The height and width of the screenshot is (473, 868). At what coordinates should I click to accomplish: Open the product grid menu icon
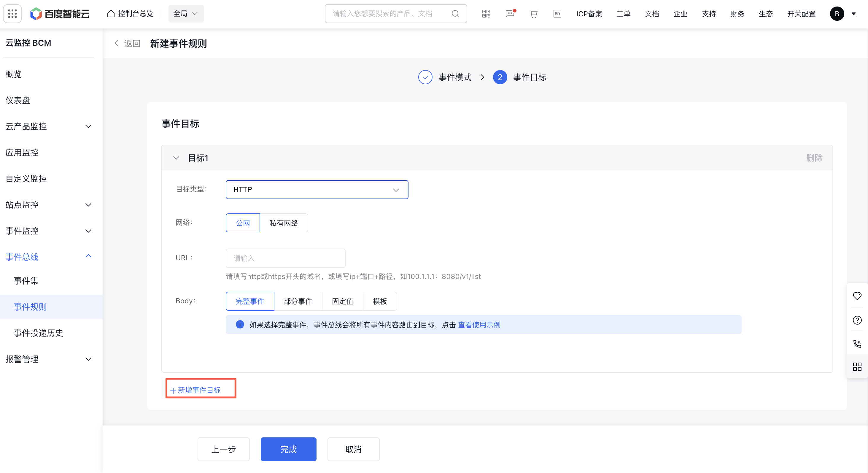[x=12, y=13]
